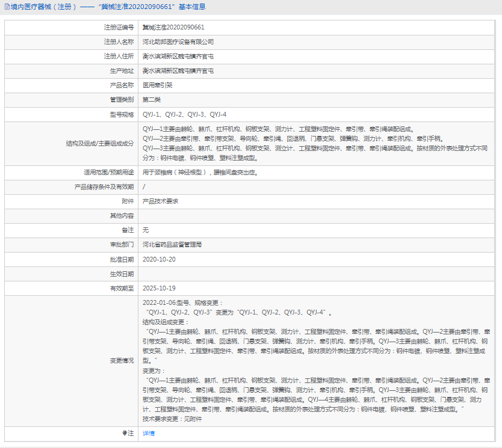The image size is (502, 448).
Task: Select registrant name 河北助邦医疗设备有限公司
Action: pos(178,42)
